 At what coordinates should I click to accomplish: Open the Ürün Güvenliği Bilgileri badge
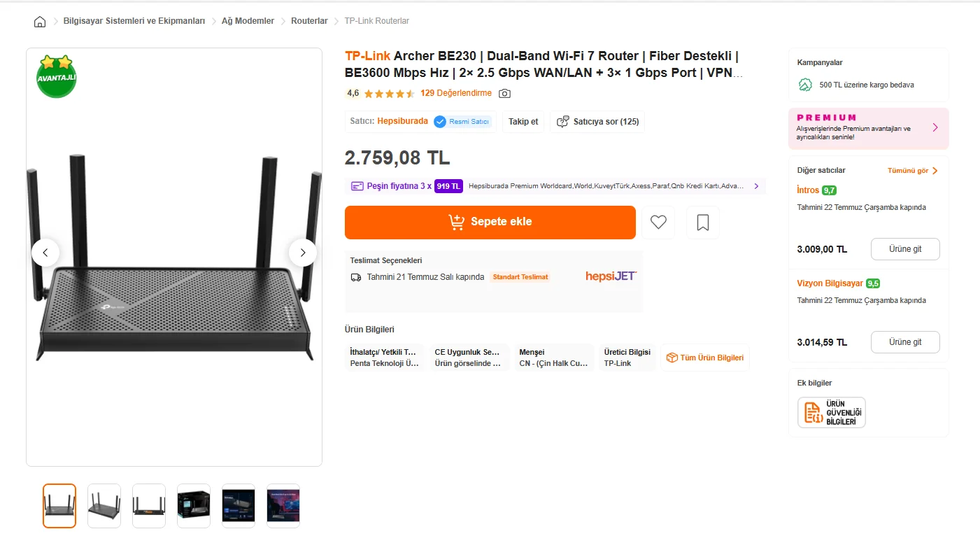[x=832, y=412]
